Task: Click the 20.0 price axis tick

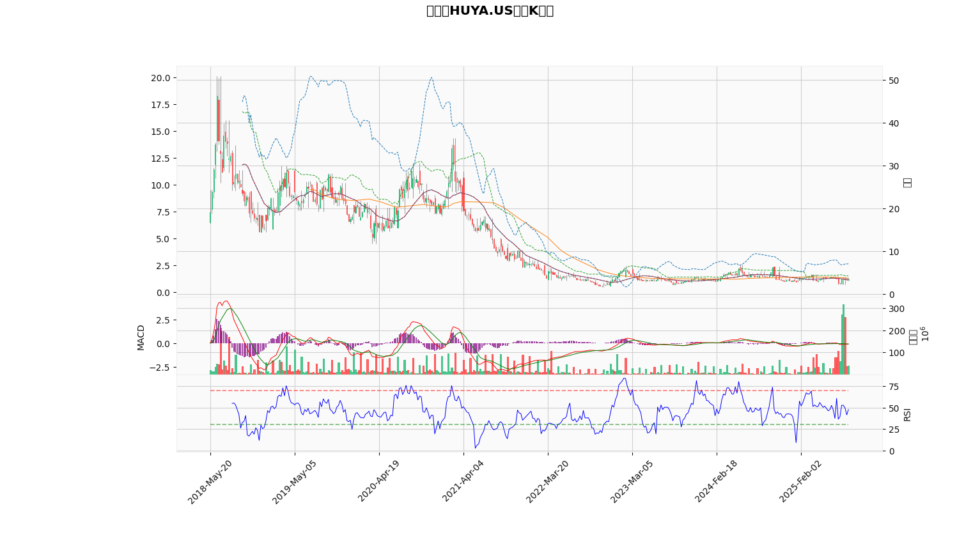Action: 160,78
